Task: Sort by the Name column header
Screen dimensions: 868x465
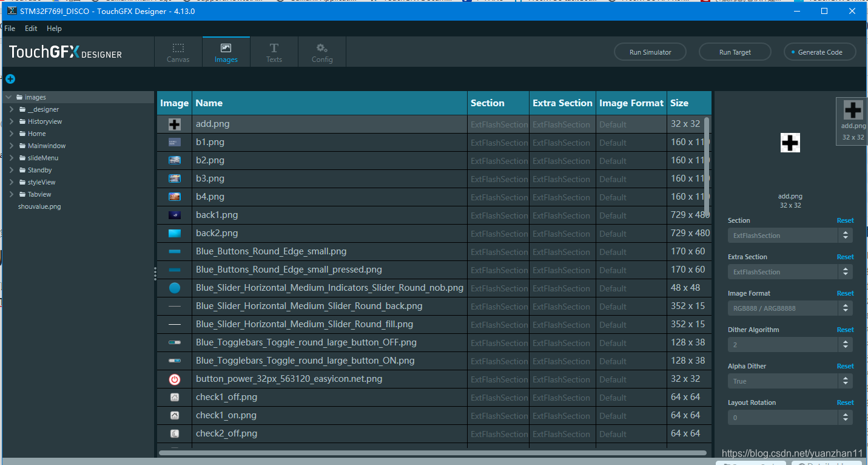Action: [330, 103]
